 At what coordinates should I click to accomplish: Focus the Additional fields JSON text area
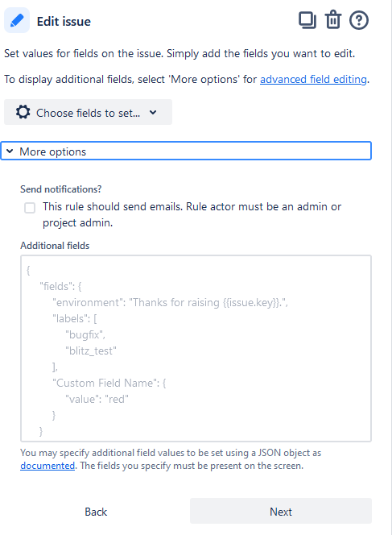point(196,348)
